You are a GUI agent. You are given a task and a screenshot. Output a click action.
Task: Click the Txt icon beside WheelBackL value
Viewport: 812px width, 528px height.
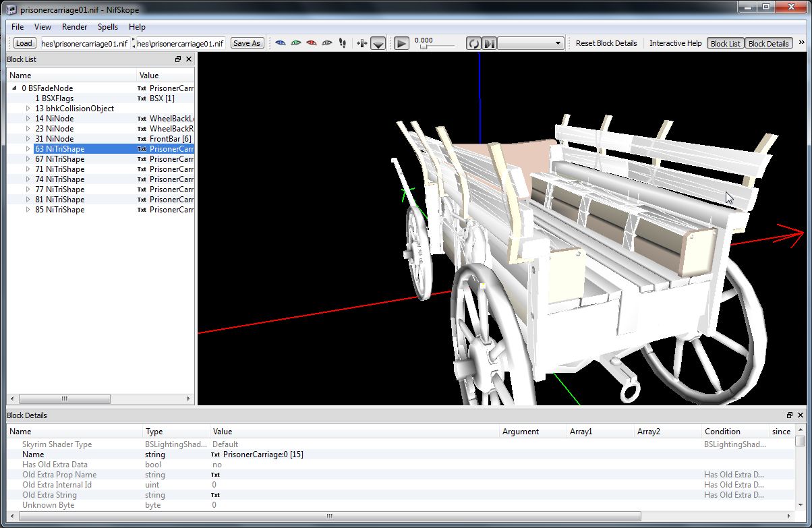pyautogui.click(x=142, y=119)
